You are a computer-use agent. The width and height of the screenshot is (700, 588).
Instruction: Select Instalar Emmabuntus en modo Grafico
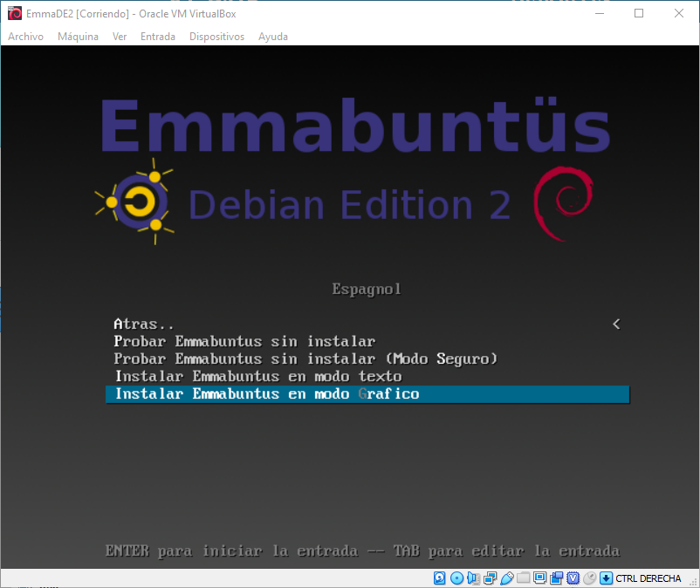pyautogui.click(x=266, y=394)
